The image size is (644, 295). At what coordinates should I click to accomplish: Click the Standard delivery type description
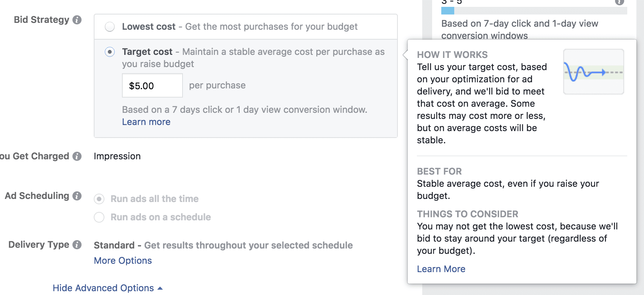223,245
